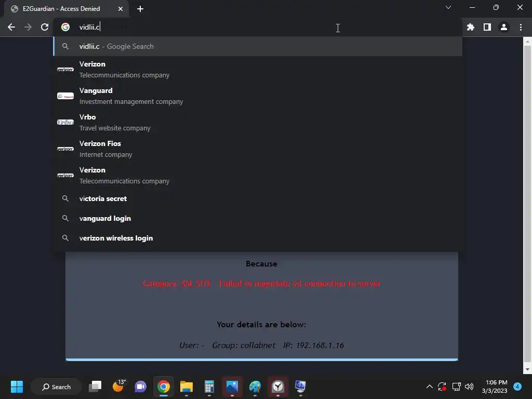This screenshot has height=399, width=532.
Task: Click the Vrbo logo thumbnail
Action: (x=65, y=123)
